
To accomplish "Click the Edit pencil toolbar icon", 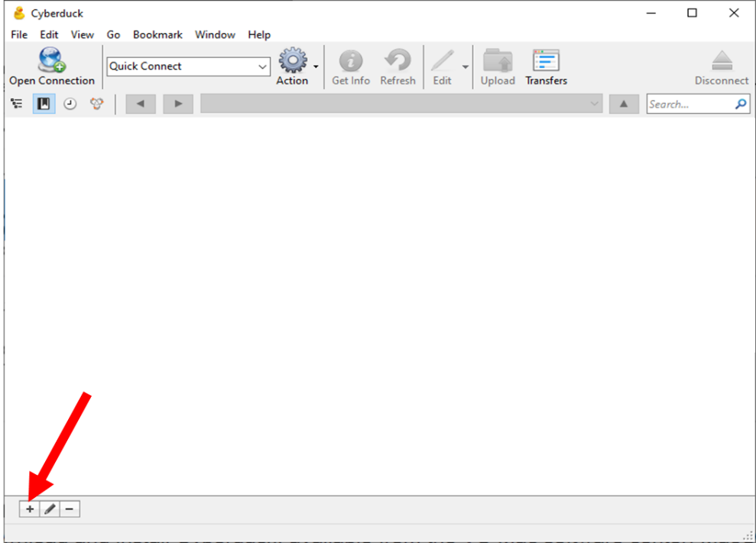I will point(442,61).
